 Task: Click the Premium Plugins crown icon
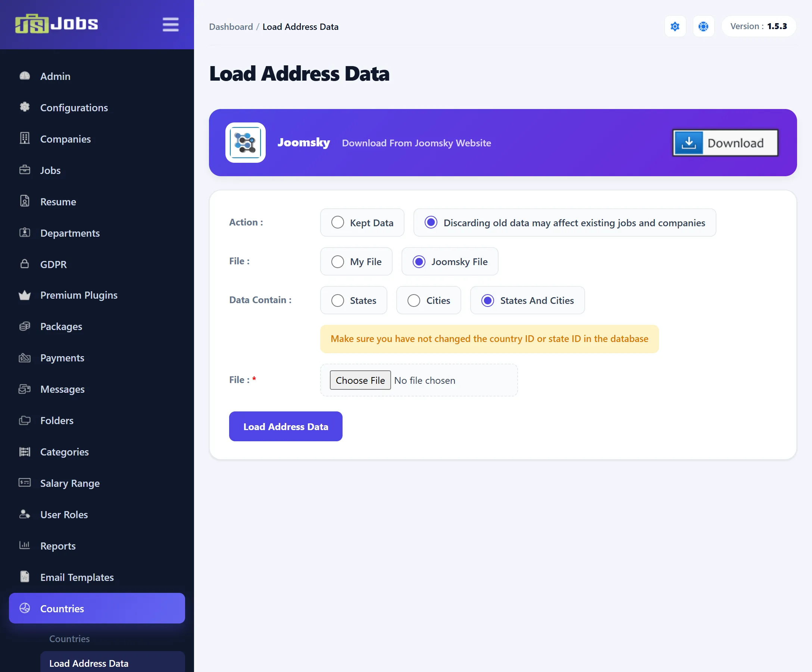click(x=25, y=295)
